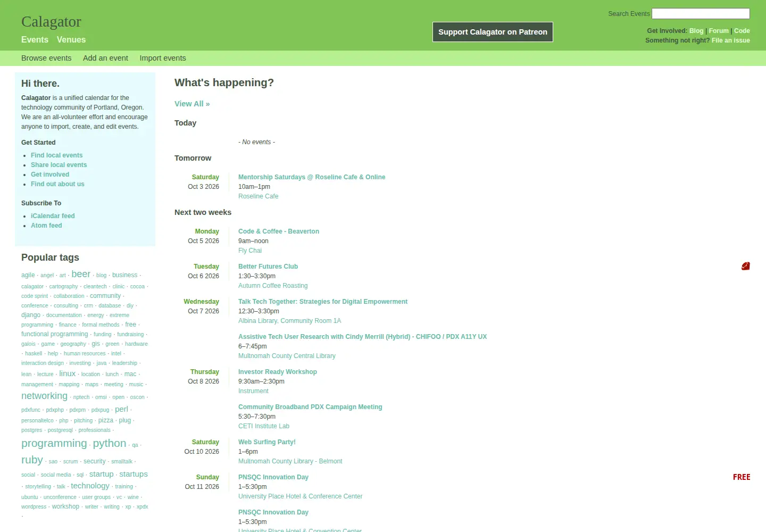Select the technology tag
The height and width of the screenshot is (532, 766).
click(90, 486)
